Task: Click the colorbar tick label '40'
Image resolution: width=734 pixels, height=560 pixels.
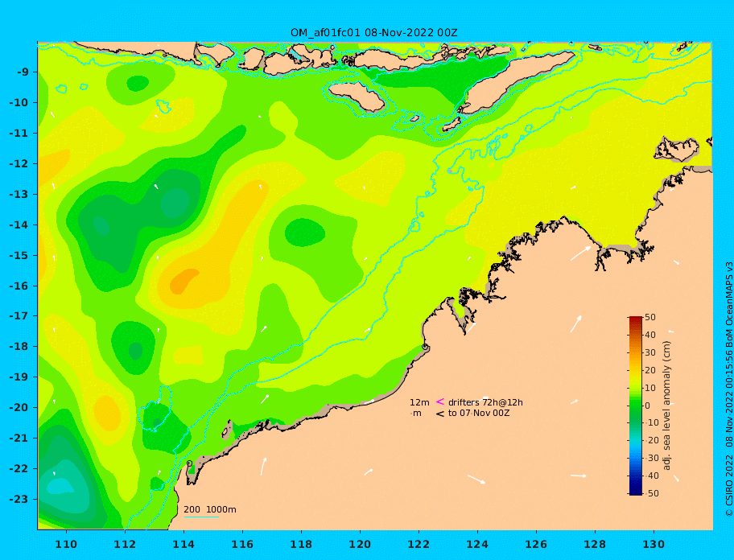Action: pos(650,335)
